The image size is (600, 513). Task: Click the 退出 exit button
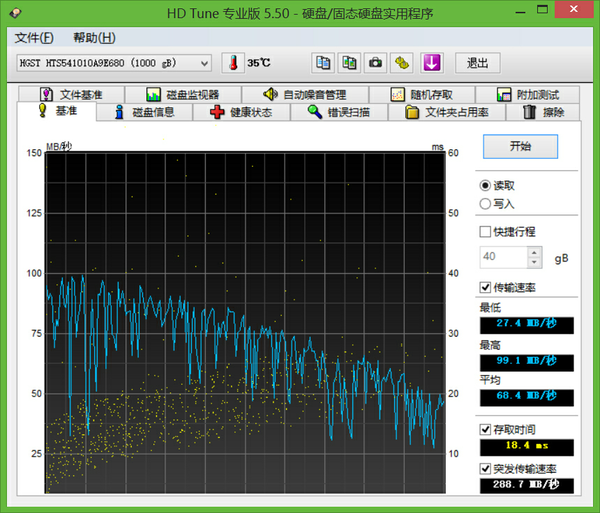click(x=477, y=63)
